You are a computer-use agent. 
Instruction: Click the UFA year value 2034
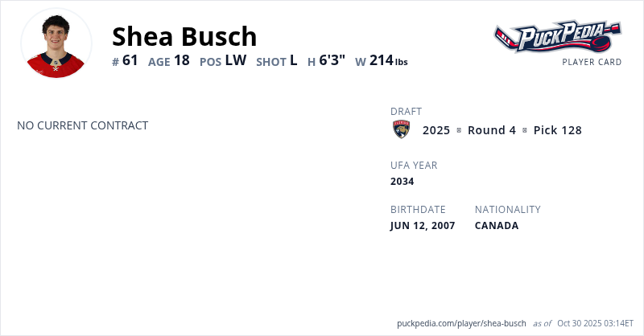(x=402, y=181)
